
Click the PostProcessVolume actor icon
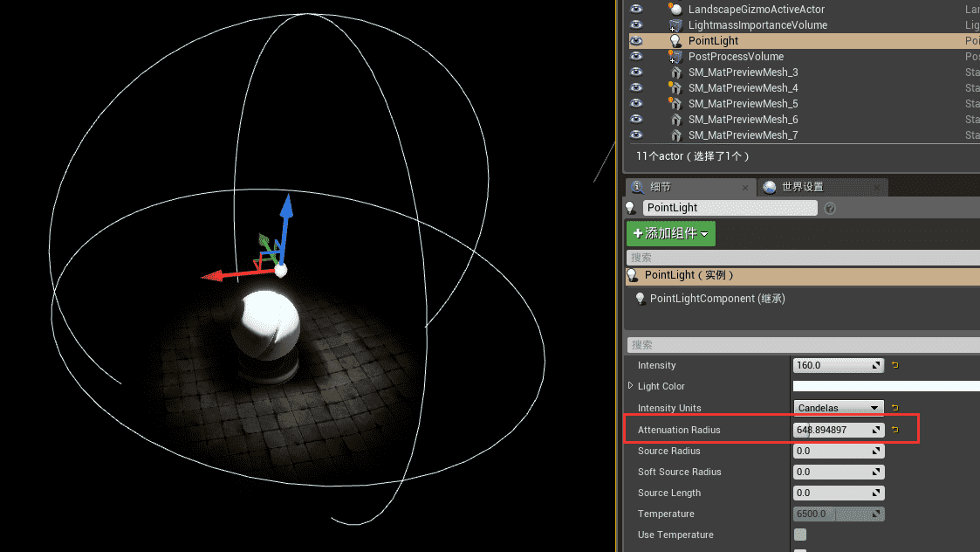coord(675,57)
